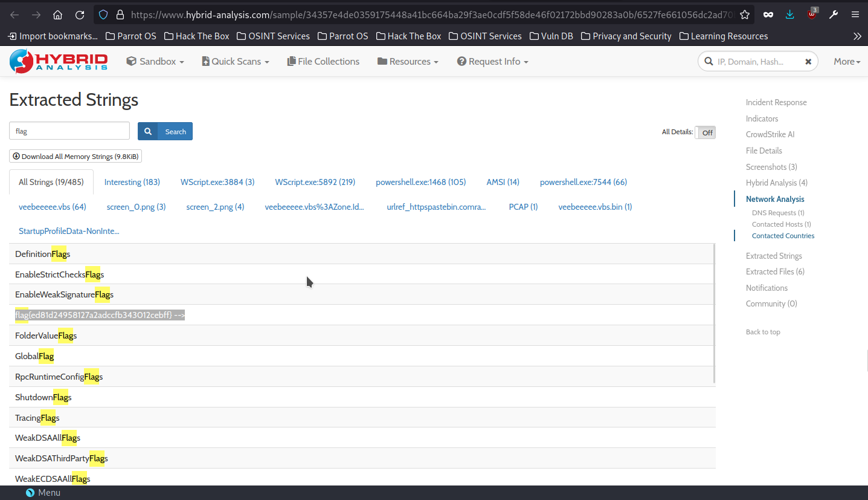Switch to the screen_2.png (4) tab
868x500 pixels.
pos(216,207)
